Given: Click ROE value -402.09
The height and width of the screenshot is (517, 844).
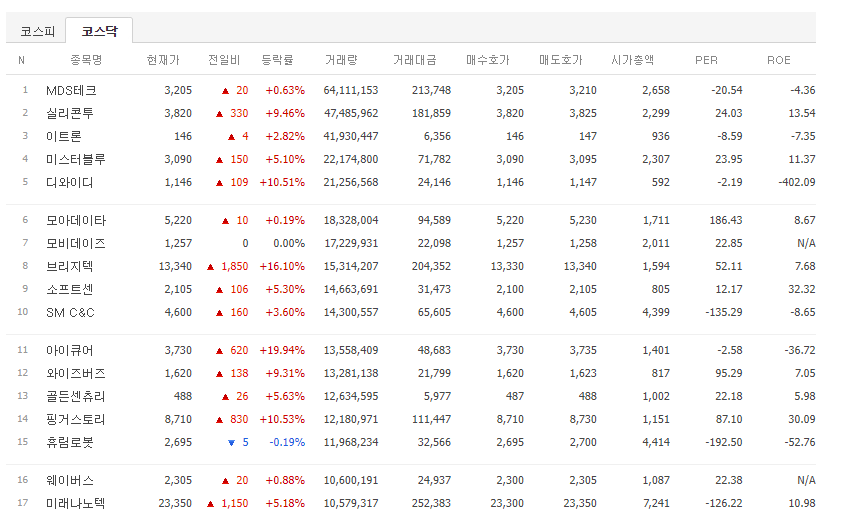Looking at the screenshot, I should [x=797, y=183].
